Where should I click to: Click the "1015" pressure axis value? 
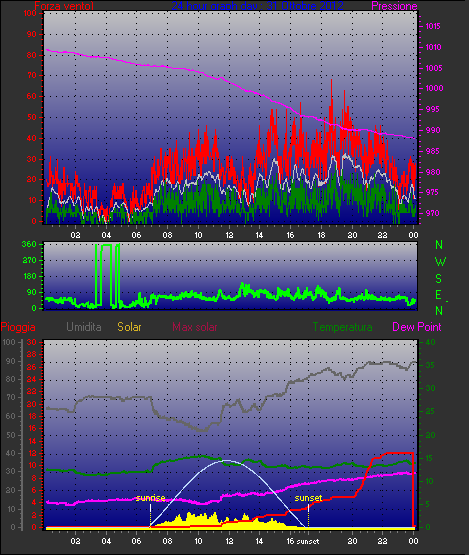pos(433,26)
